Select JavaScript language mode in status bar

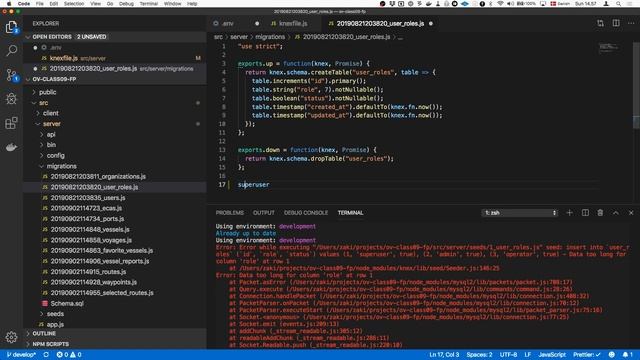coord(552,355)
